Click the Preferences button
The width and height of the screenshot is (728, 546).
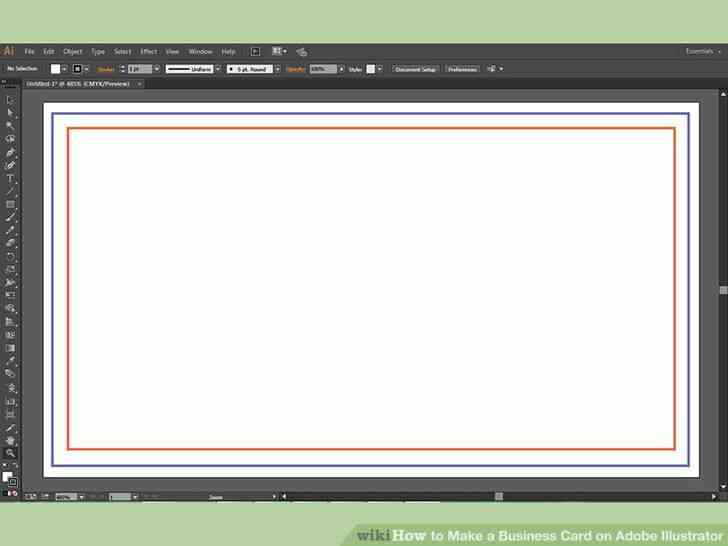[462, 69]
